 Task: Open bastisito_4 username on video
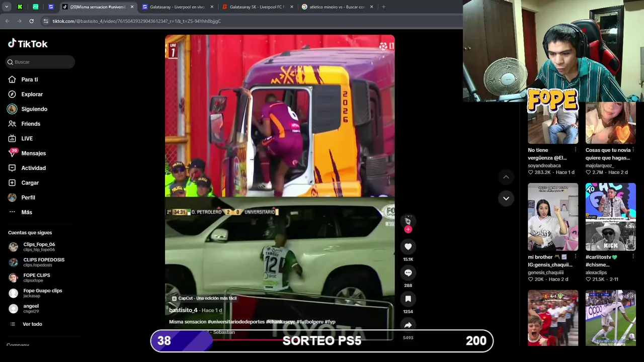coord(183,310)
